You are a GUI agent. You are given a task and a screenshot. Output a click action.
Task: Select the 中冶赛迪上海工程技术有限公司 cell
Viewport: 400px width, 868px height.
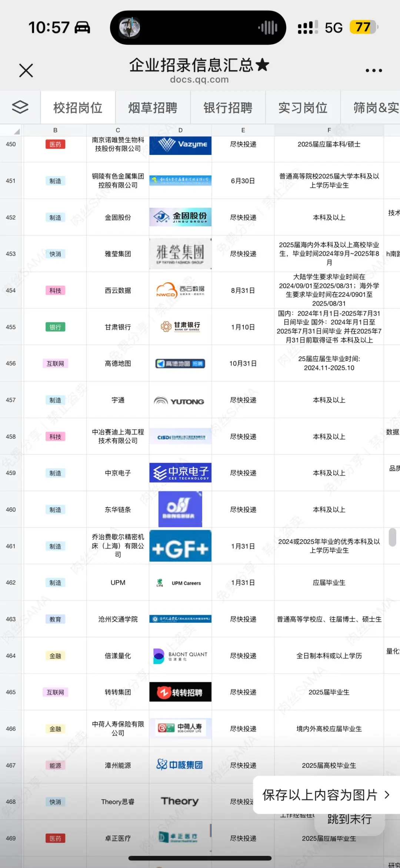(118, 436)
